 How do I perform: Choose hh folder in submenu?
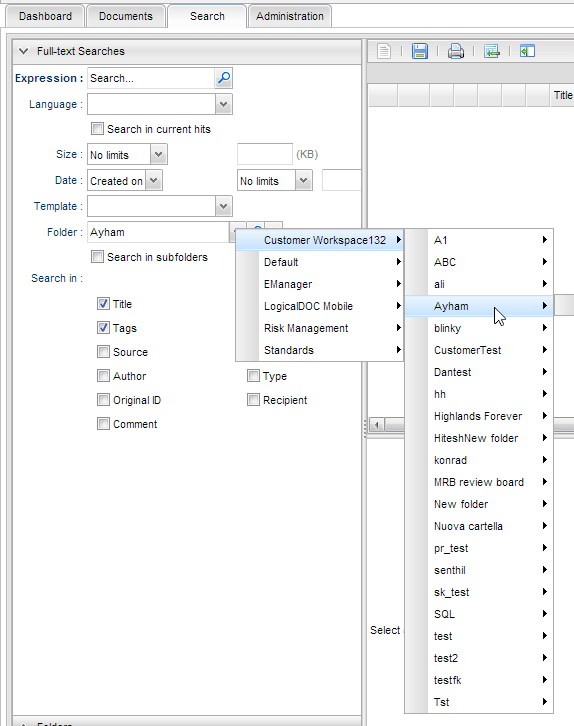point(479,394)
